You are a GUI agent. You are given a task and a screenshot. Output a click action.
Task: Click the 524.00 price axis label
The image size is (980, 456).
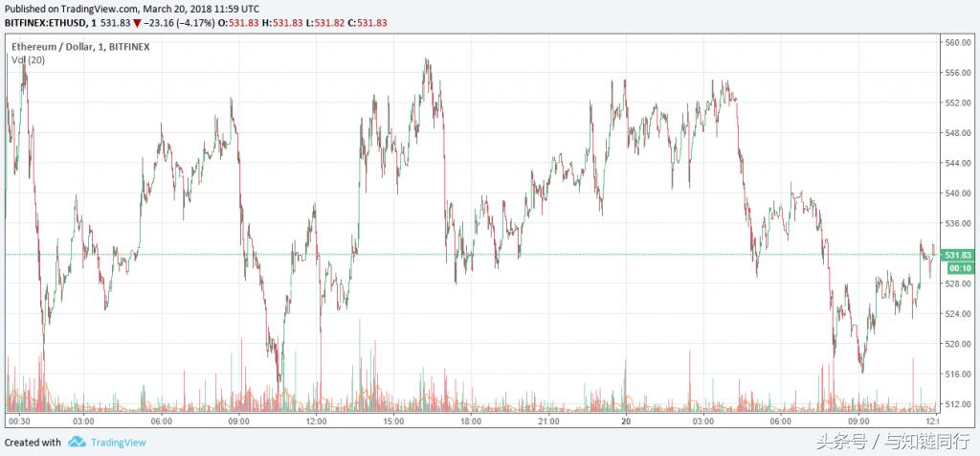[956, 313]
